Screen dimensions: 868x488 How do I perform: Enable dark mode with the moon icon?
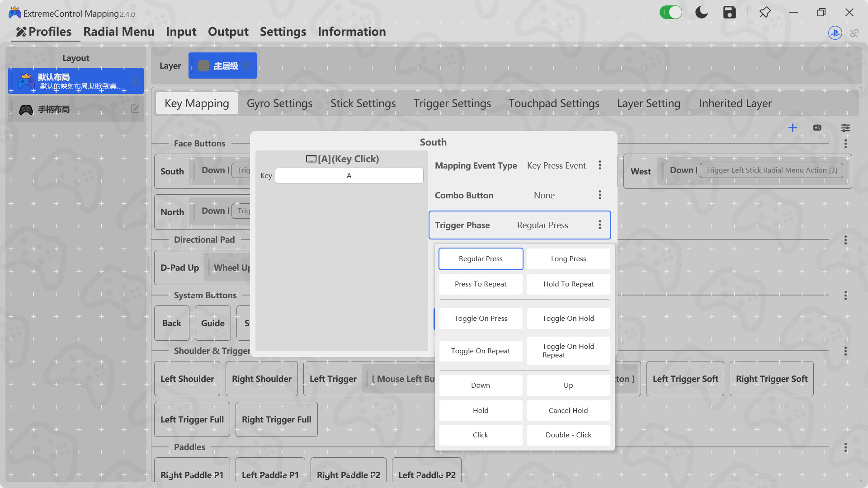tap(701, 12)
